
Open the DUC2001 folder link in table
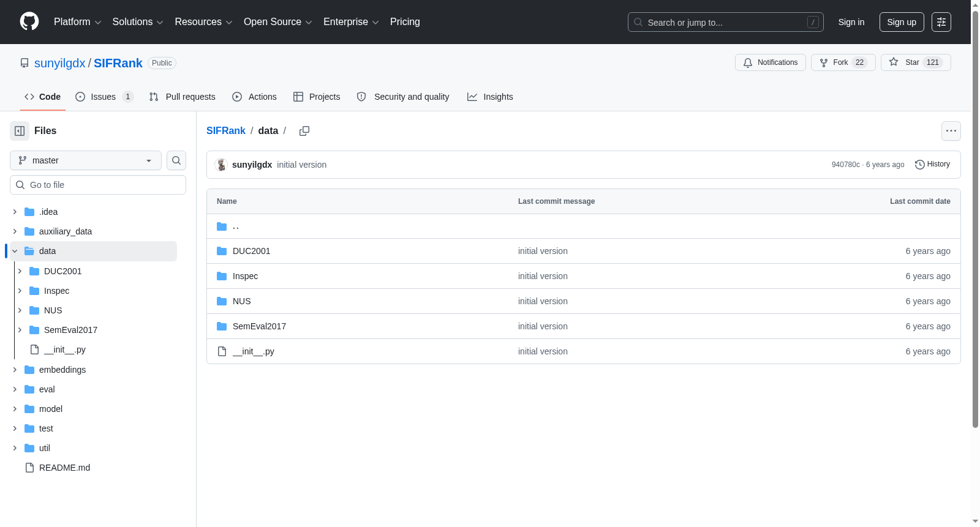[251, 251]
